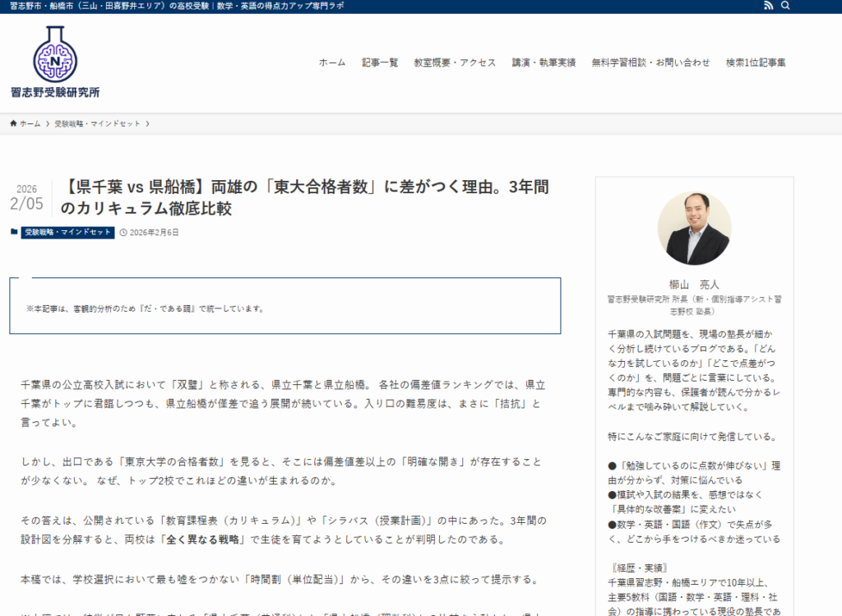Viewport: 842px width, 616px height.
Task: Click the search magnifier icon
Action: pos(785,6)
